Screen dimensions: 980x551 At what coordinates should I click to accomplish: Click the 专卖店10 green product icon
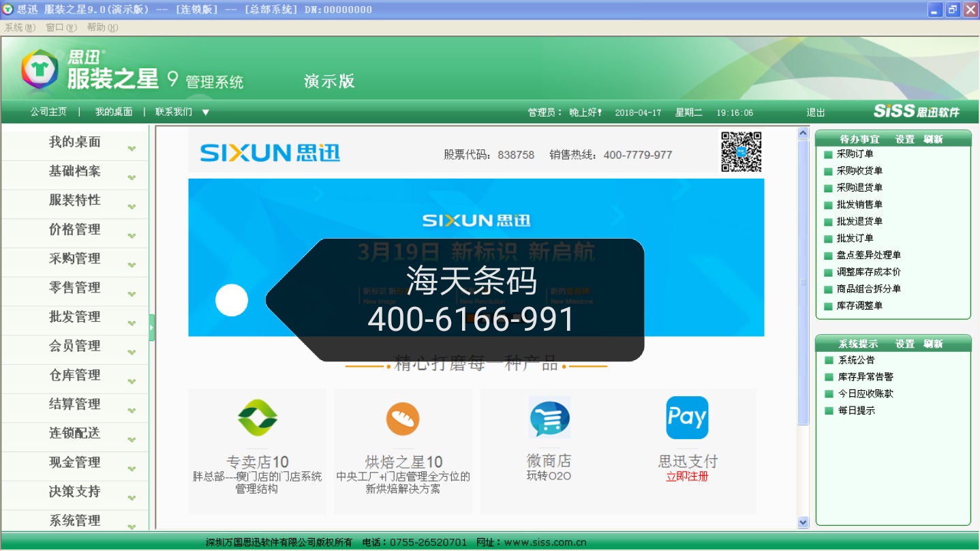(x=257, y=417)
